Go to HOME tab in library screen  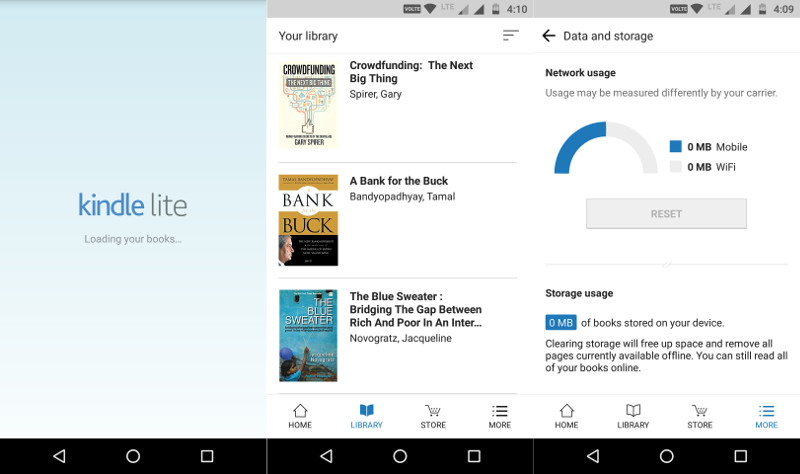pos(300,416)
